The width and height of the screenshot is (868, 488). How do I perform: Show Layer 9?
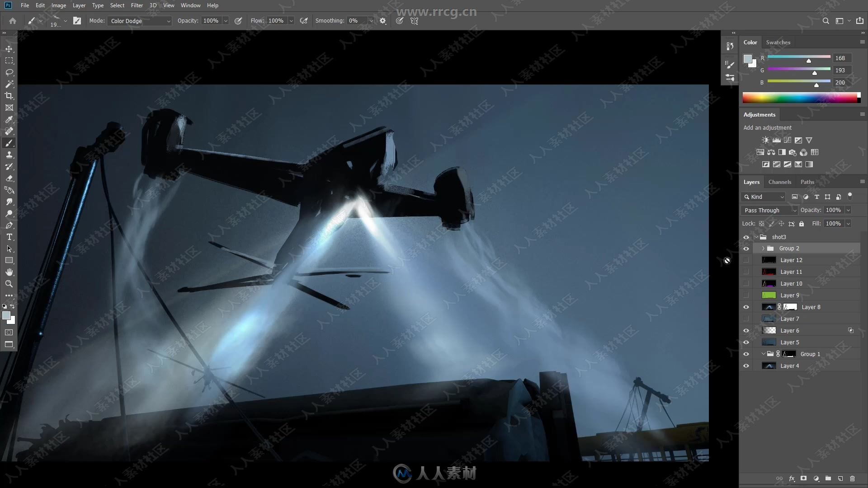pyautogui.click(x=746, y=296)
